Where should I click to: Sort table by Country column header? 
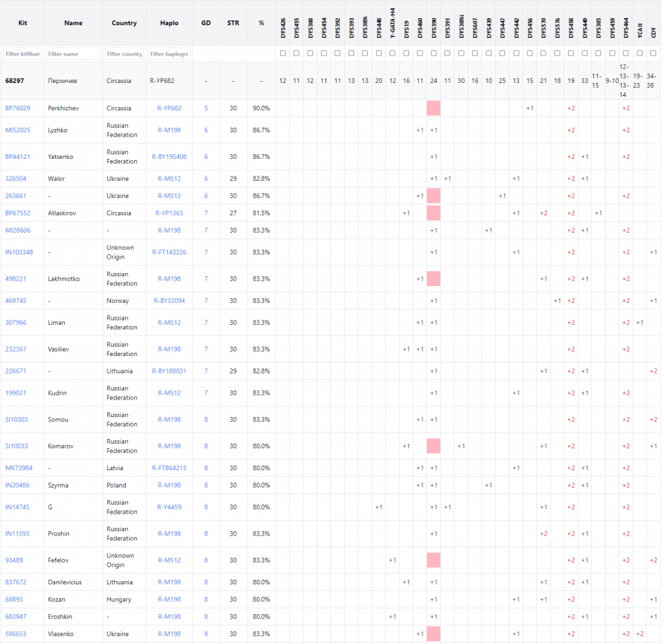tap(124, 23)
